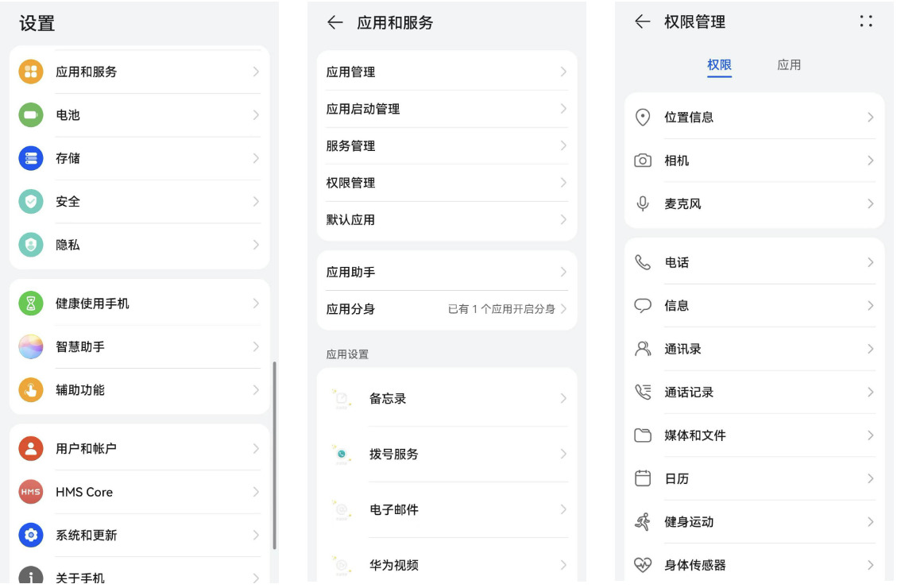
Task: Tap the 安全 shield icon
Action: coord(31,202)
